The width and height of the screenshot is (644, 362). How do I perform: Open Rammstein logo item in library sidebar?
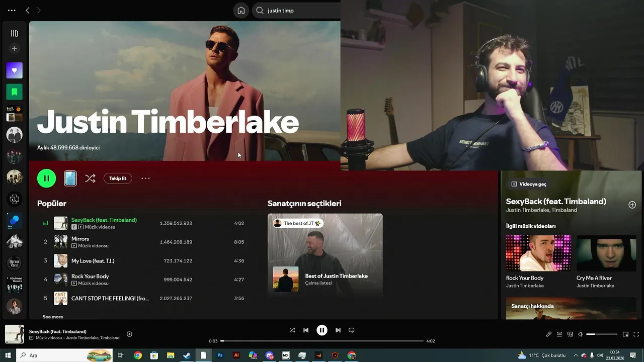[x=14, y=199]
